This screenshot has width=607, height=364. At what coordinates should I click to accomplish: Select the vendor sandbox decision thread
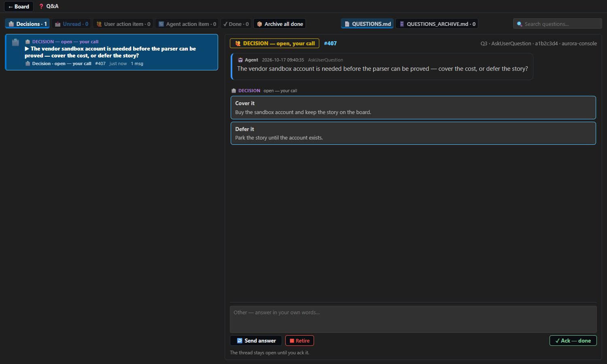pos(112,52)
